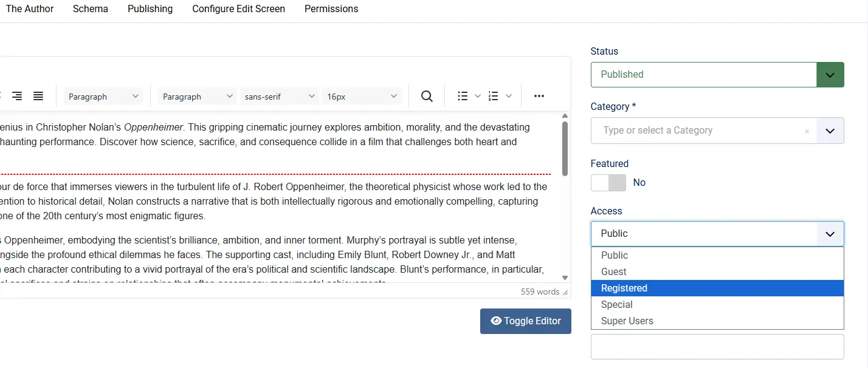Click the Toggle Editor button

525,321
